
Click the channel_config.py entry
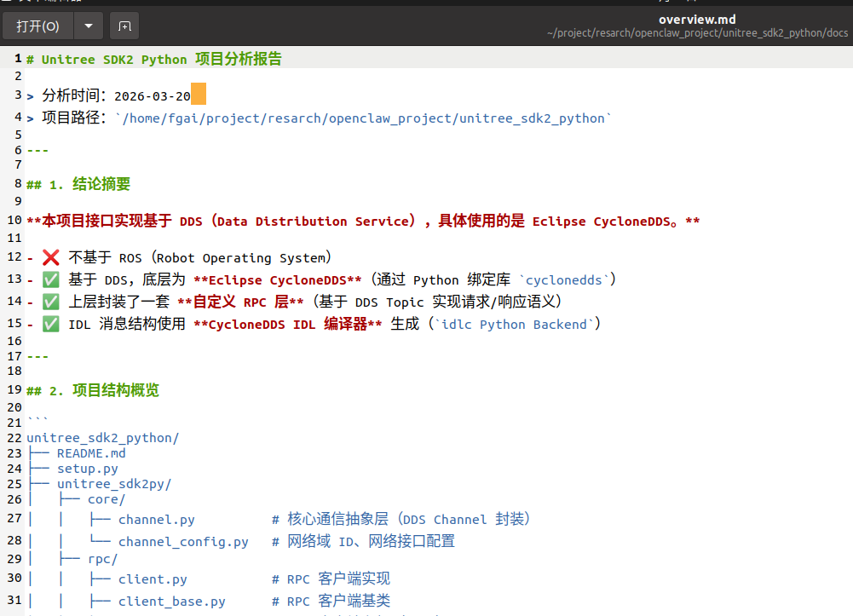(183, 542)
